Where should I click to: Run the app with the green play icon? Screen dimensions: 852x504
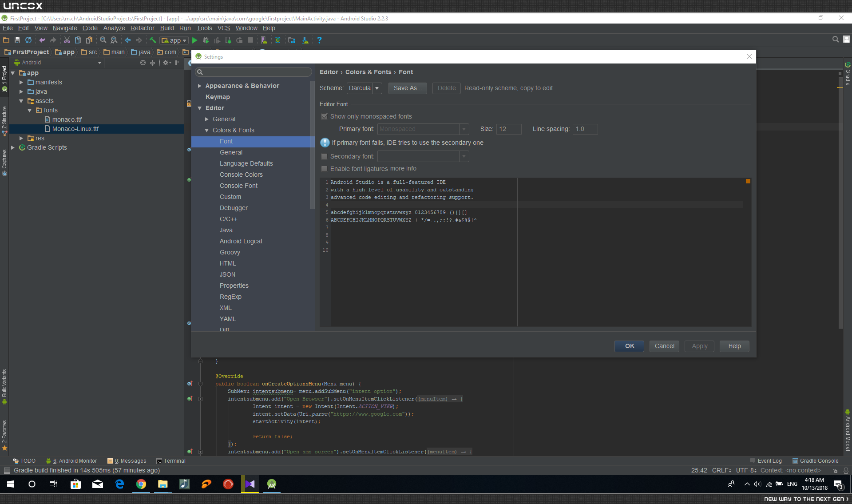(194, 40)
